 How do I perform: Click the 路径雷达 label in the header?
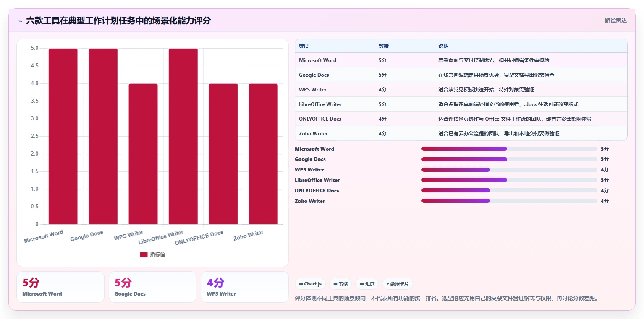(x=615, y=20)
